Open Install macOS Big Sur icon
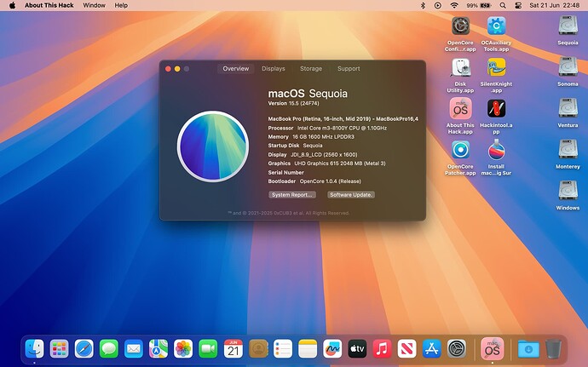This screenshot has height=367, width=588. click(496, 151)
